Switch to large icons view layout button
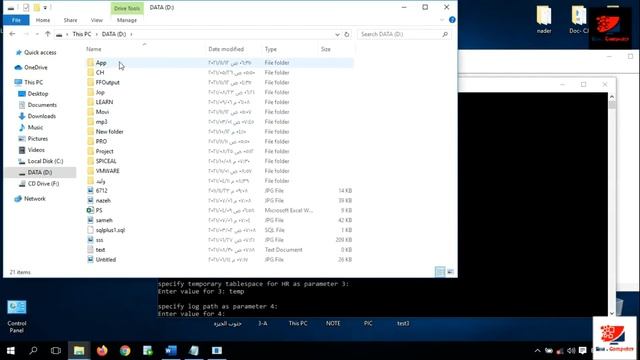The height and width of the screenshot is (360, 640). click(450, 272)
